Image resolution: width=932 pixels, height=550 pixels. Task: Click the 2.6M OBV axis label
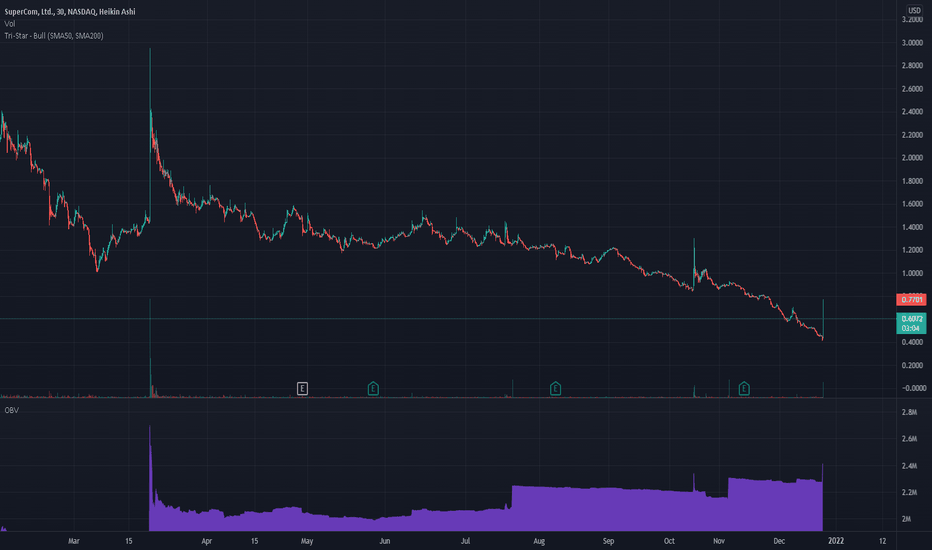click(909, 439)
